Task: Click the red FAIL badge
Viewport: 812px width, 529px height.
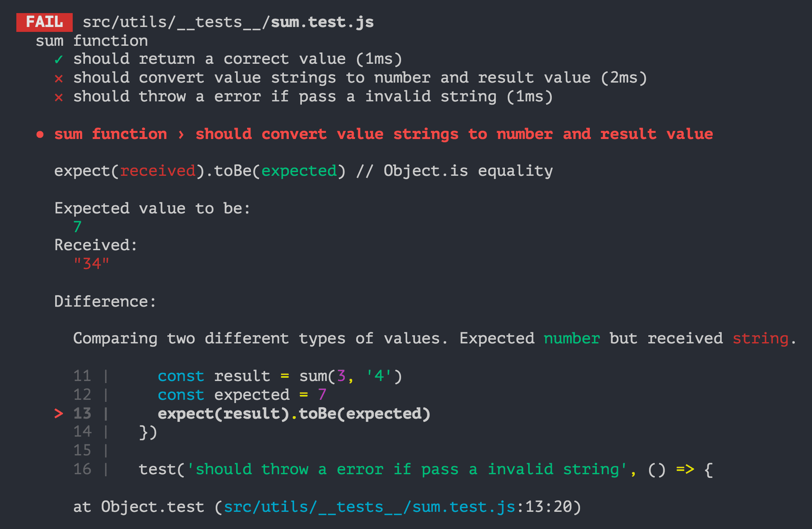Action: [45, 22]
